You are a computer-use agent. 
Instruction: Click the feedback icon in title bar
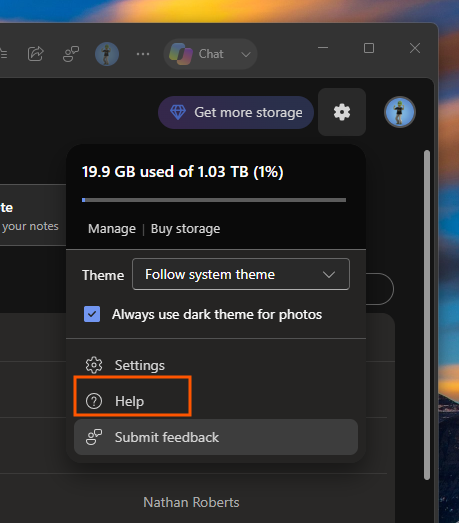tap(71, 54)
